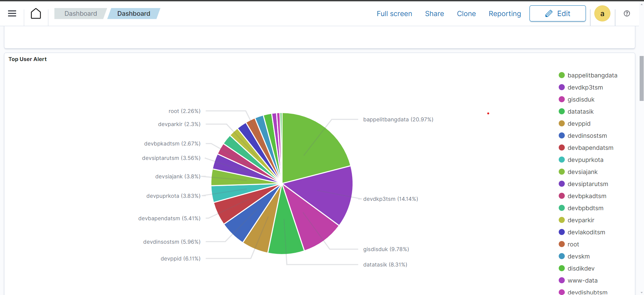Toggle www-data legend entry
Image resolution: width=644 pixels, height=295 pixels.
(x=582, y=281)
